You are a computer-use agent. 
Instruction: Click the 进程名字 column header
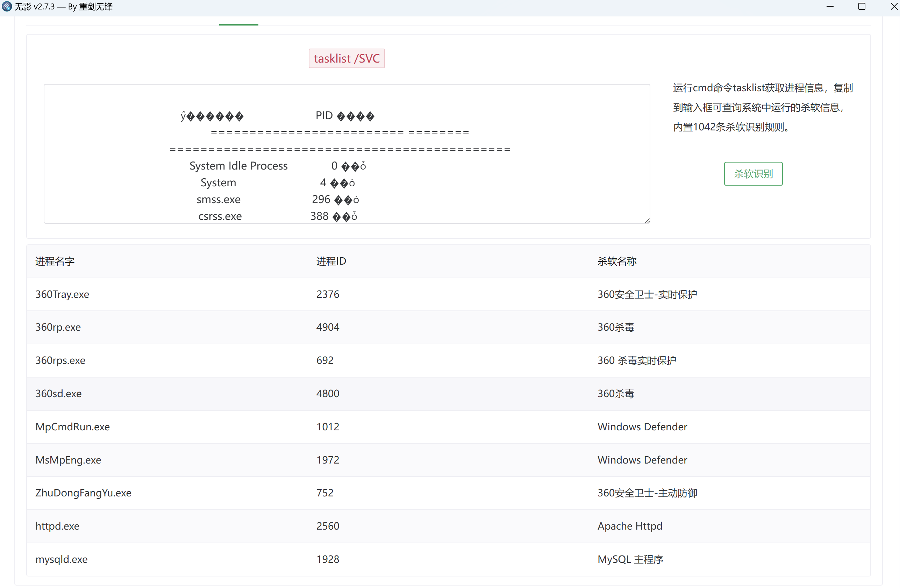point(55,261)
